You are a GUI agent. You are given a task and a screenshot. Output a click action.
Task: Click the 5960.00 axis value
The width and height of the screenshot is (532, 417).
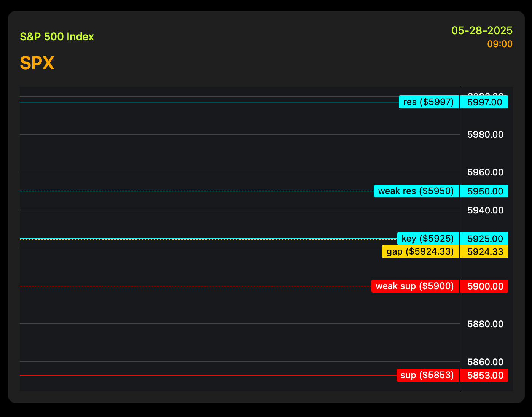pos(485,172)
